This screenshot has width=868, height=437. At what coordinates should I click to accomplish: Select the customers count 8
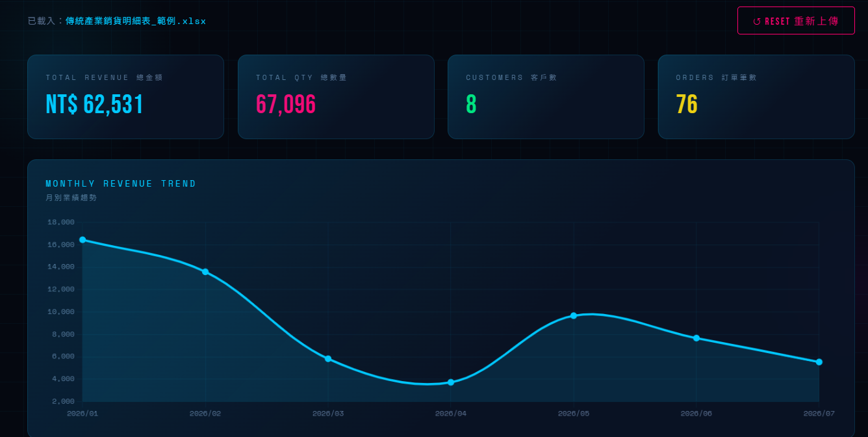471,105
